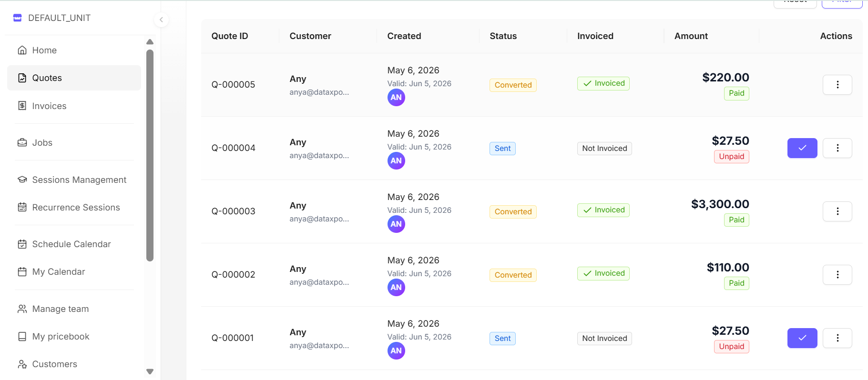The height and width of the screenshot is (380, 868).
Task: Open actions menu for quote Q-000001
Action: click(x=837, y=338)
